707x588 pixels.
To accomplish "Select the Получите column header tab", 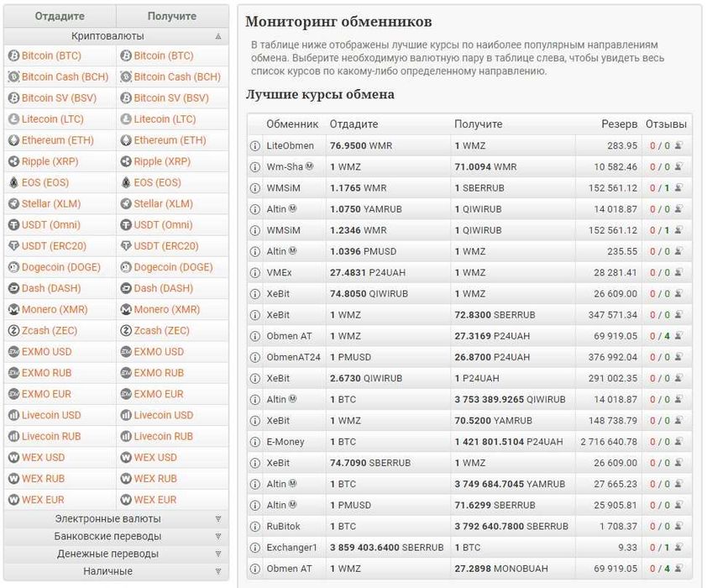I will [171, 16].
